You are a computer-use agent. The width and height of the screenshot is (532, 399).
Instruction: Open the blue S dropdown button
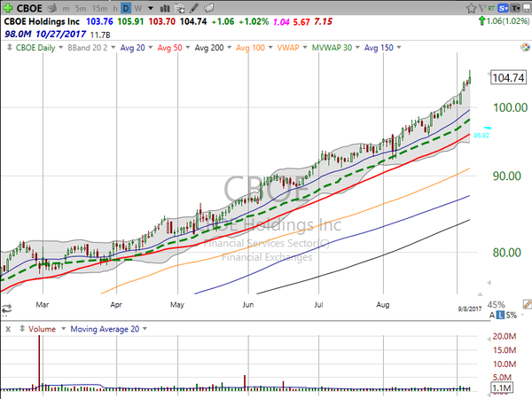(x=503, y=8)
